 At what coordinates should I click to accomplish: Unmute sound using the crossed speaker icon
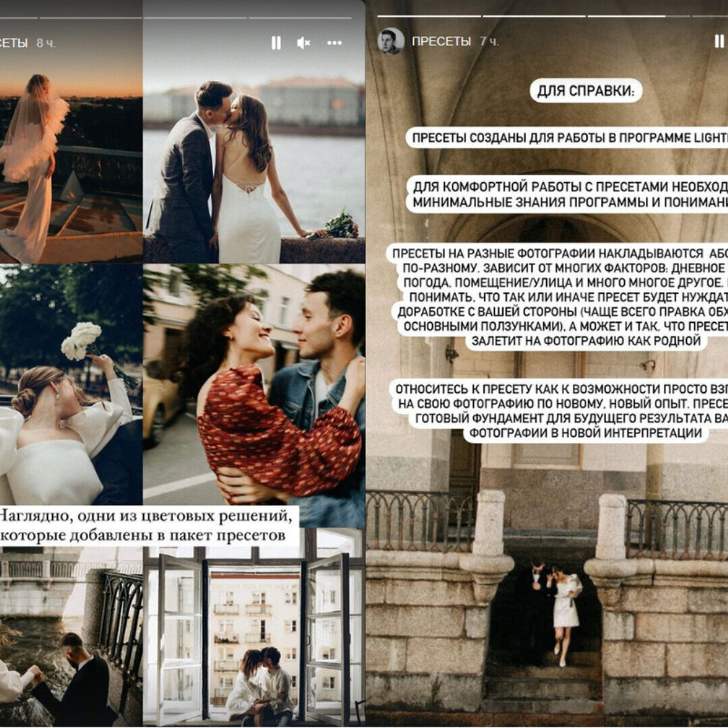pos(303,42)
